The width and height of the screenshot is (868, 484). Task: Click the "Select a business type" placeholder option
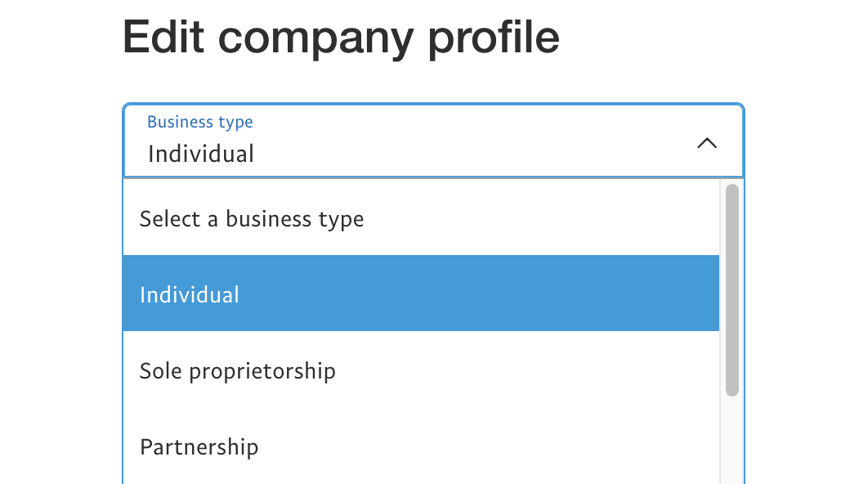pyautogui.click(x=251, y=219)
